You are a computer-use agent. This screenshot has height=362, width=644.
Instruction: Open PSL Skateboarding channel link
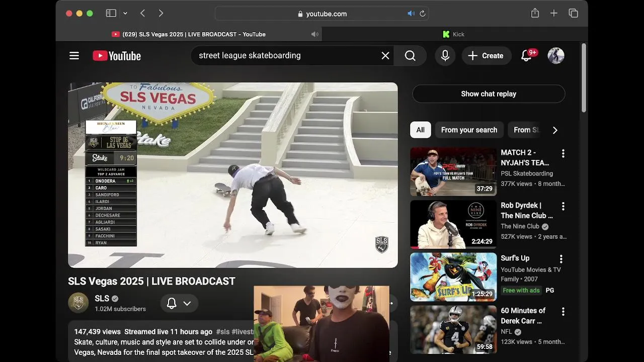[527, 173]
